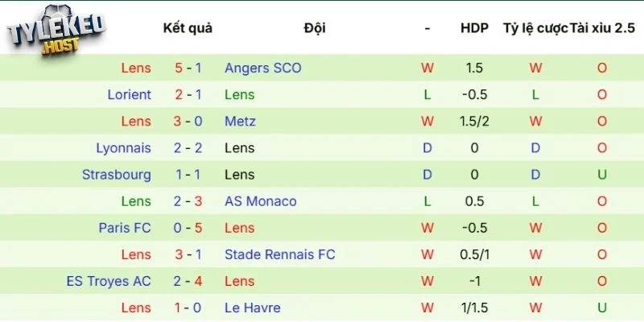Click the Kết quả column header

point(188,28)
